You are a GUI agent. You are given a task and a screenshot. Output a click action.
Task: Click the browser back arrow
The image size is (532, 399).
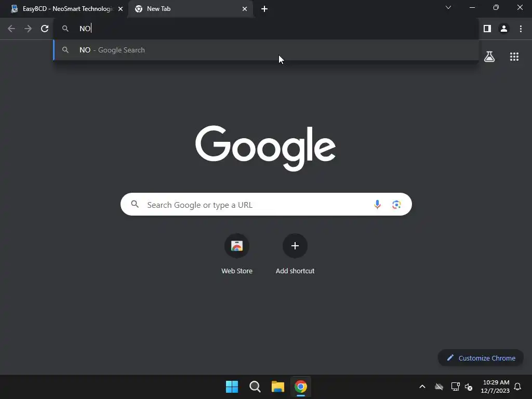click(11, 29)
